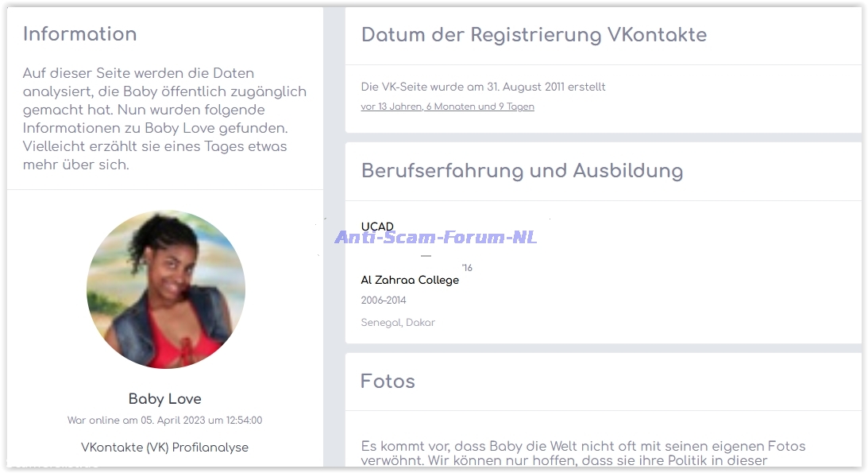This screenshot has width=868, height=473.
Task: Click the Senegal, Dakar location text
Action: coord(398,323)
